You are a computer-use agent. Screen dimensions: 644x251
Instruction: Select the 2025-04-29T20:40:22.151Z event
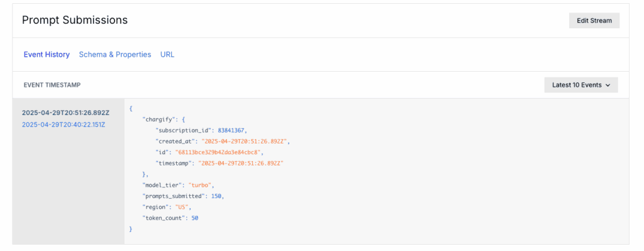click(64, 125)
